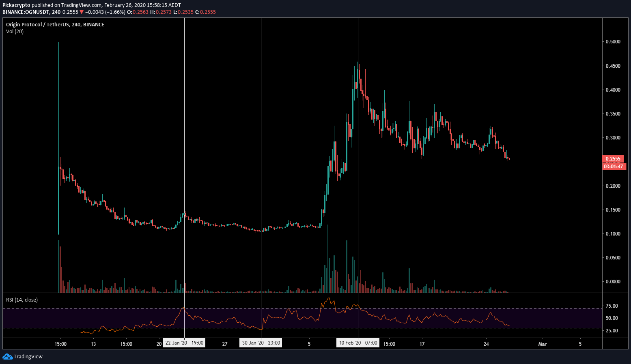
Task: Click the −0.0043 (−1.66%) change value
Action: [x=106, y=12]
